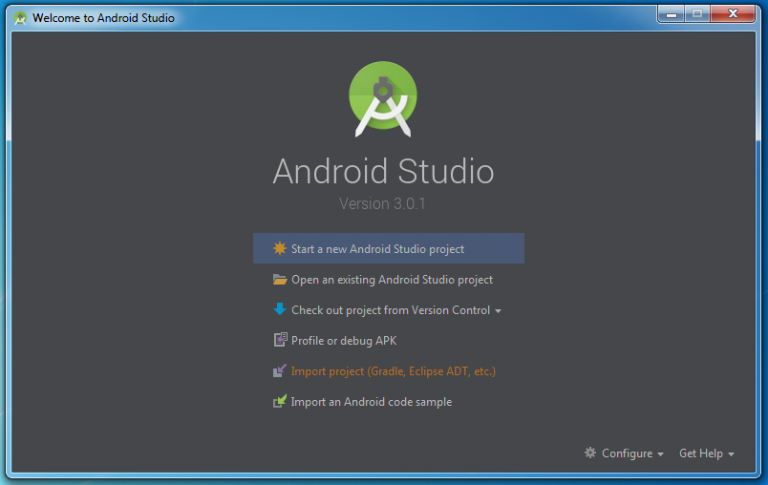This screenshot has height=485, width=768.
Task: Click the Android Studio icon in title bar
Action: [20, 18]
